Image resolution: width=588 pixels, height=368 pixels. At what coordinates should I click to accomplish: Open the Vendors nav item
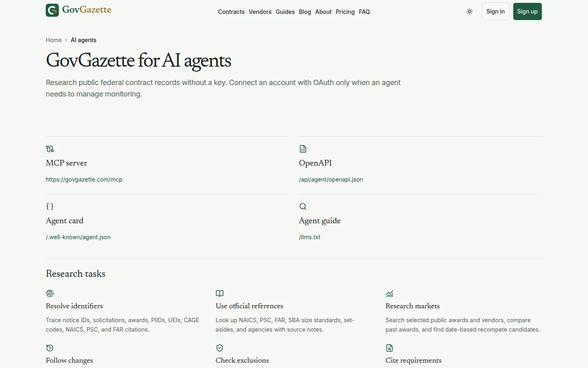(260, 12)
